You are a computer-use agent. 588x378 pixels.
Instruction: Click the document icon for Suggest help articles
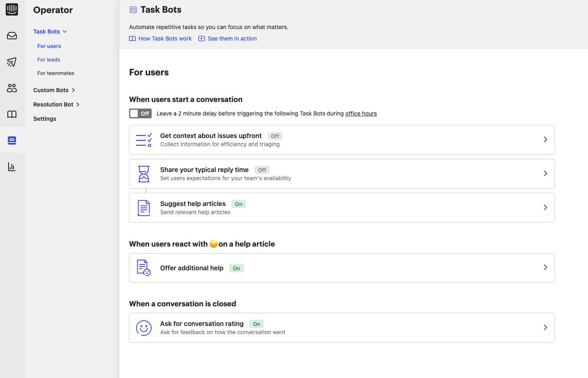click(144, 208)
